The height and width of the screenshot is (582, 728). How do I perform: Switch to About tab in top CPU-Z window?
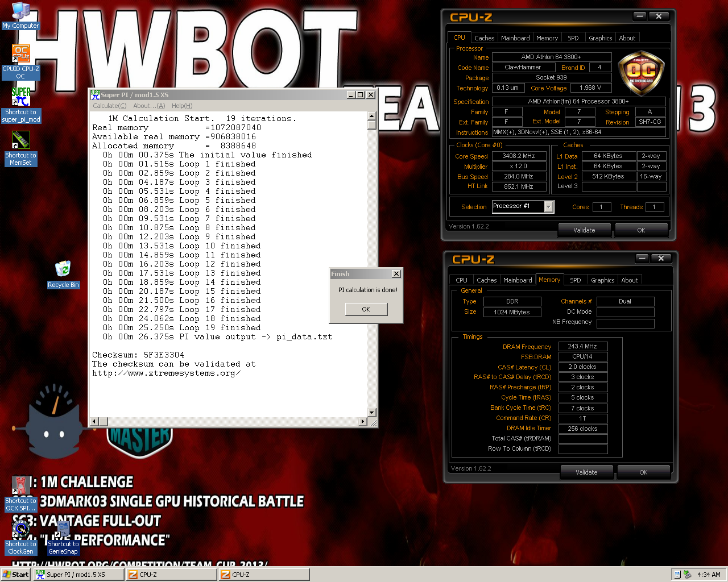click(627, 38)
